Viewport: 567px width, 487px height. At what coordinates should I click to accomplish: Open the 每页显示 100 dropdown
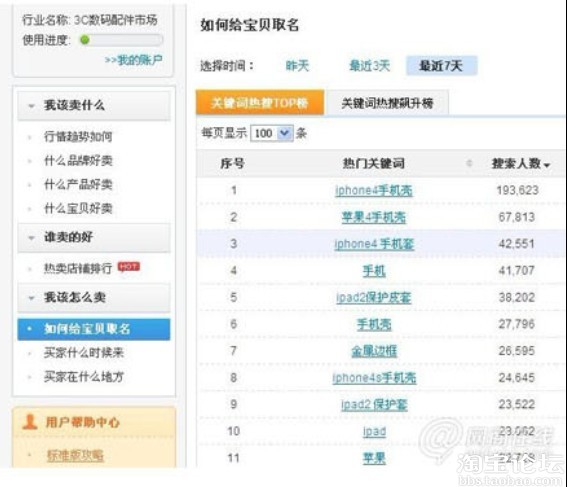(272, 133)
